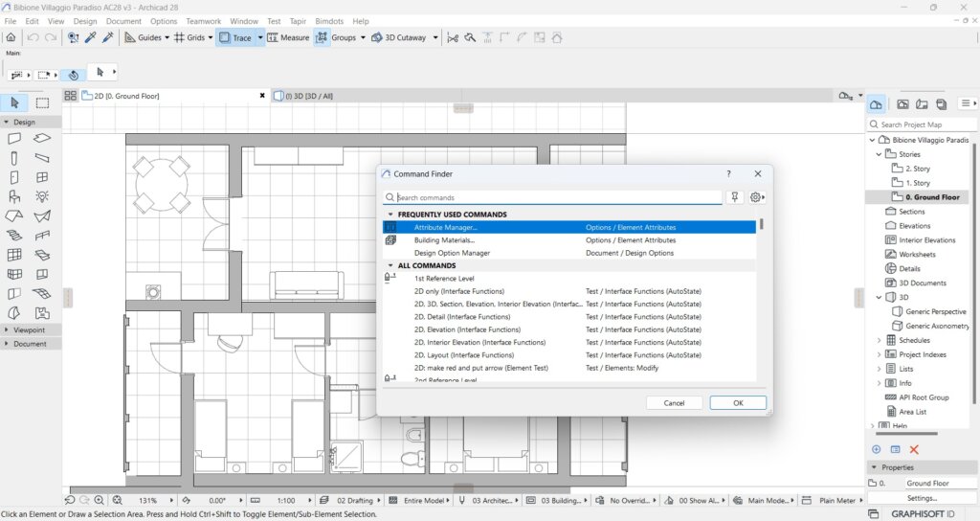Collapse the Frequently Used Commands section
Image resolution: width=980 pixels, height=521 pixels.
click(x=390, y=215)
